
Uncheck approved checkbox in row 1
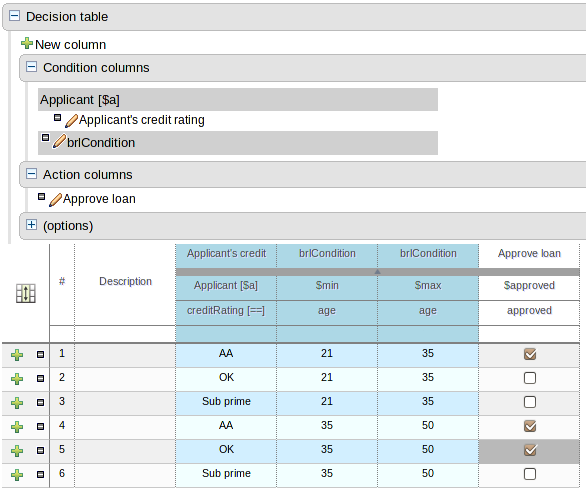[x=530, y=354]
